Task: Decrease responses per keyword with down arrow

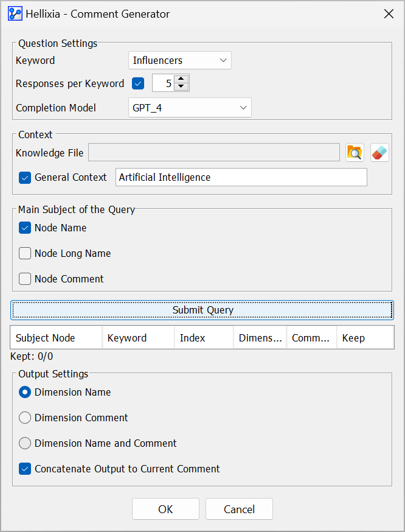Action: [181, 87]
